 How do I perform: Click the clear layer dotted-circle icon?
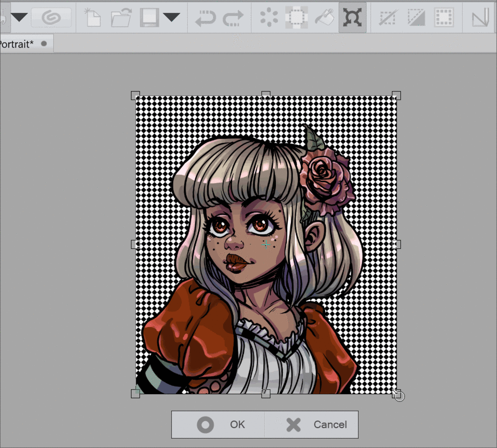[269, 17]
